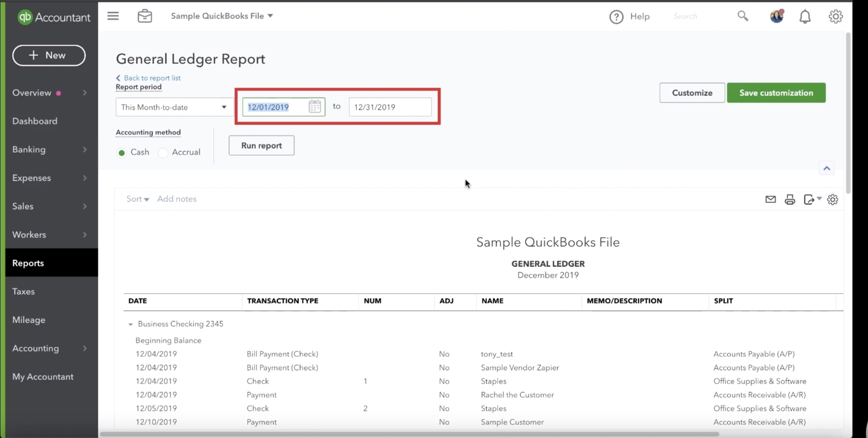This screenshot has height=438, width=868.
Task: Click the QuickBooks Accountant logo
Action: tap(54, 17)
